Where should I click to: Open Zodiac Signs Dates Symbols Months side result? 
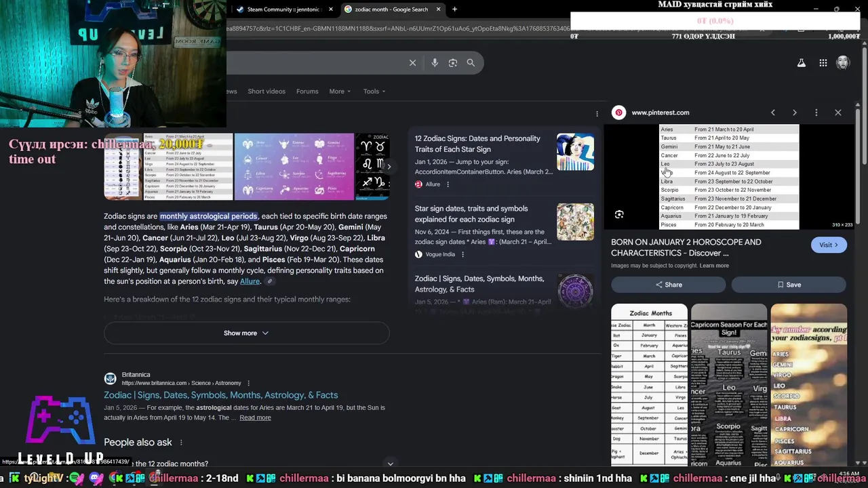click(x=479, y=283)
